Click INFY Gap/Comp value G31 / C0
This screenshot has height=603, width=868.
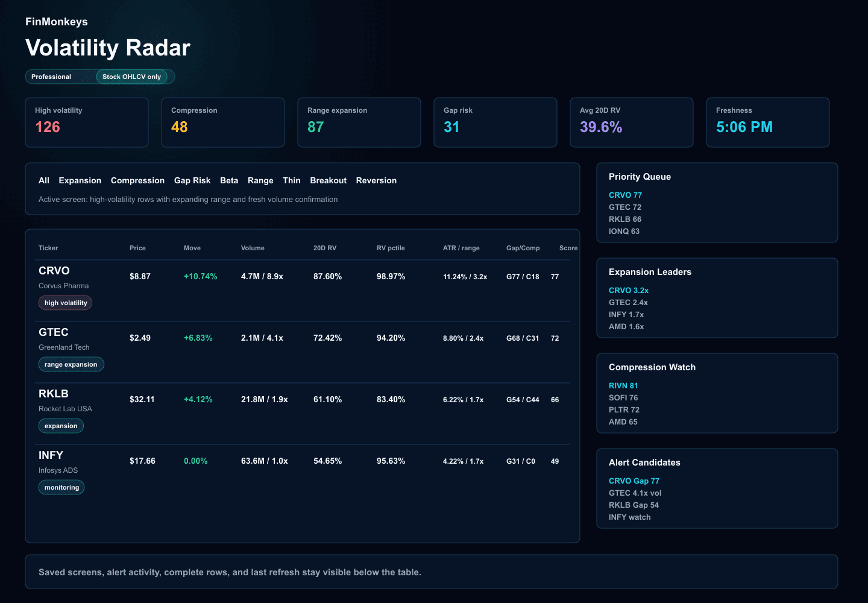521,461
